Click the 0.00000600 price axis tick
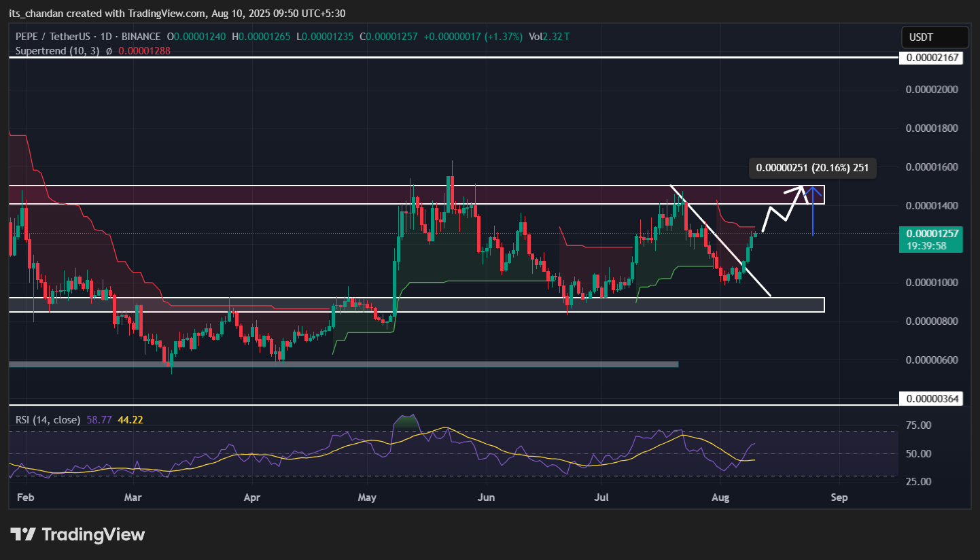 pos(931,360)
